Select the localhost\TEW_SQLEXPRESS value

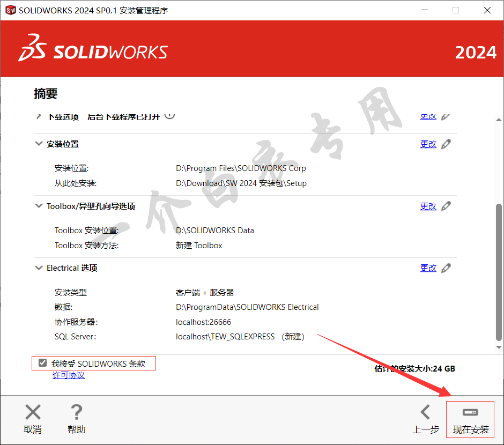tap(225, 337)
